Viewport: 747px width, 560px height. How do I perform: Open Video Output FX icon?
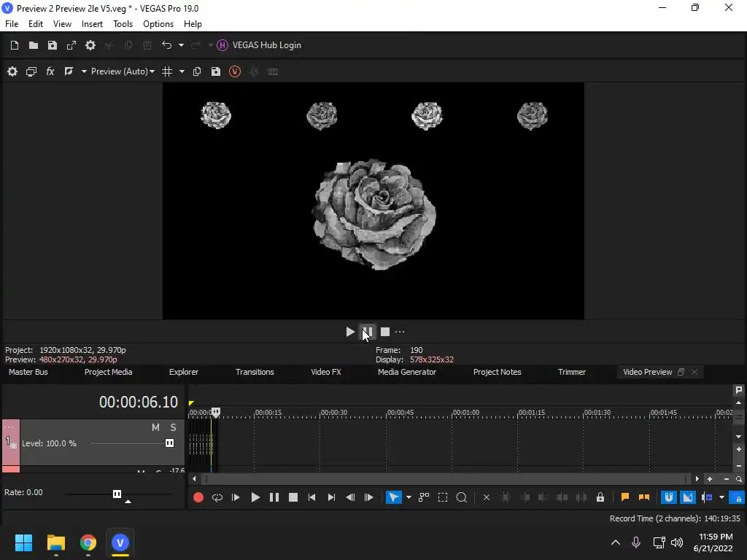pos(50,71)
